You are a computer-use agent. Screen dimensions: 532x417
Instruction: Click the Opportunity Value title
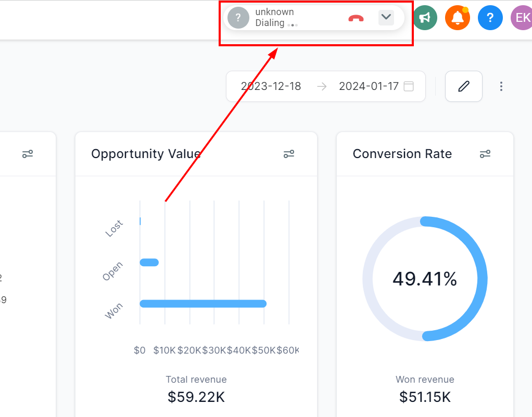point(146,154)
